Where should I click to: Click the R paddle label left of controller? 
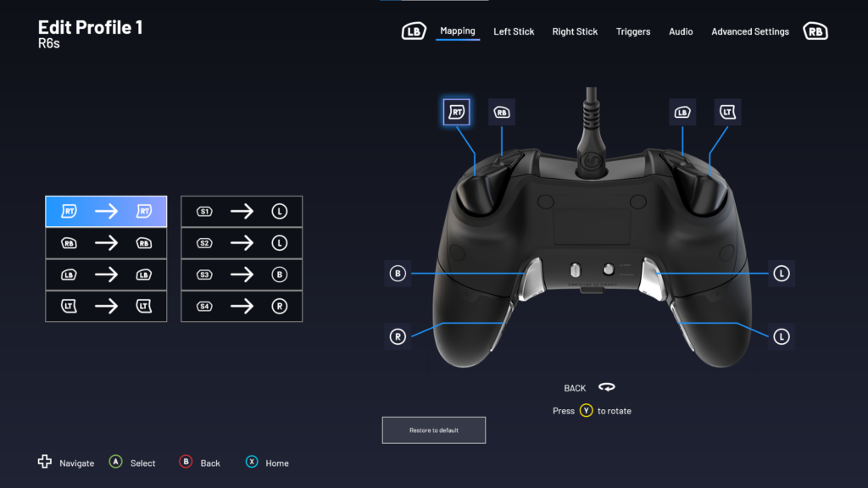[x=398, y=336]
